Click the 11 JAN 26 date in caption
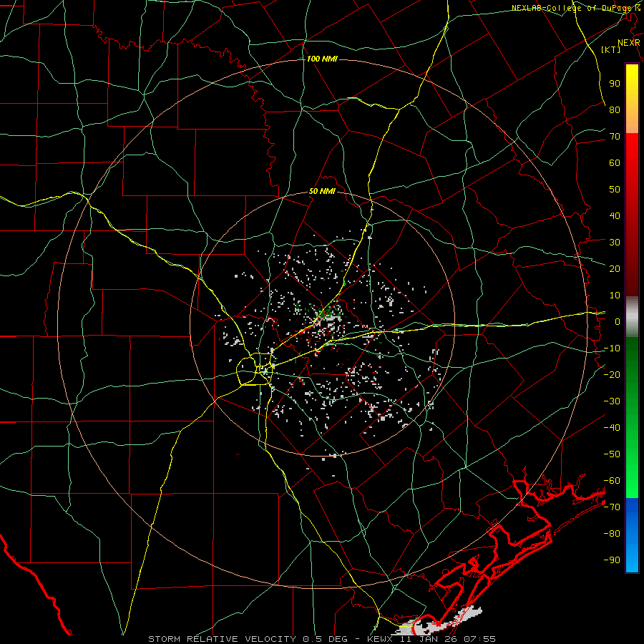Image resolution: width=644 pixels, height=644 pixels. pos(429,639)
